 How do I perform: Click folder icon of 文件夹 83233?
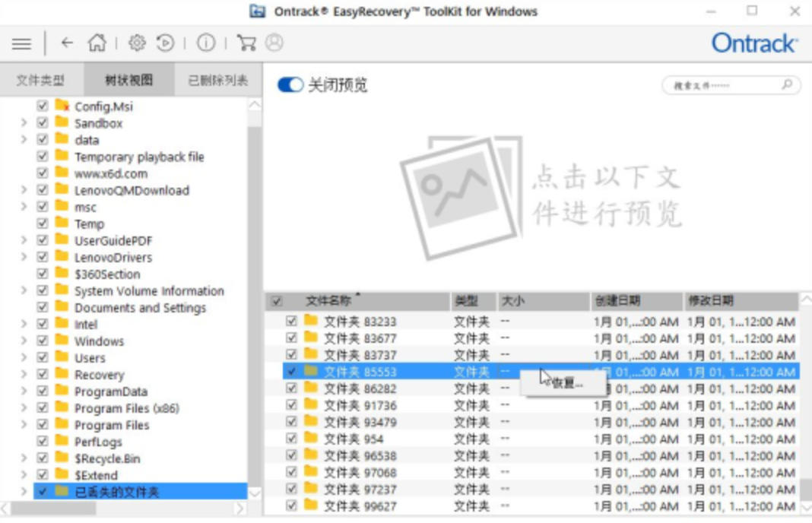point(311,321)
